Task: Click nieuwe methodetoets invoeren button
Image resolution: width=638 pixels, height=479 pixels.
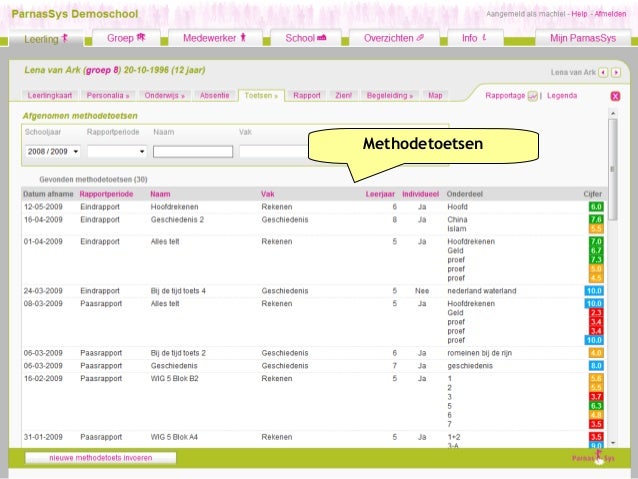Action: tap(101, 458)
